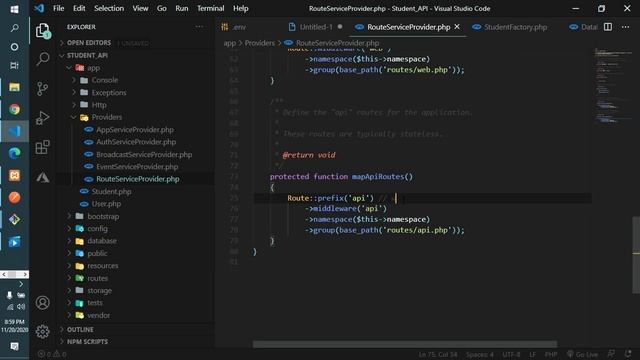Open Run and Debug view
Screen dimensions: 640x360
(x=42, y=118)
